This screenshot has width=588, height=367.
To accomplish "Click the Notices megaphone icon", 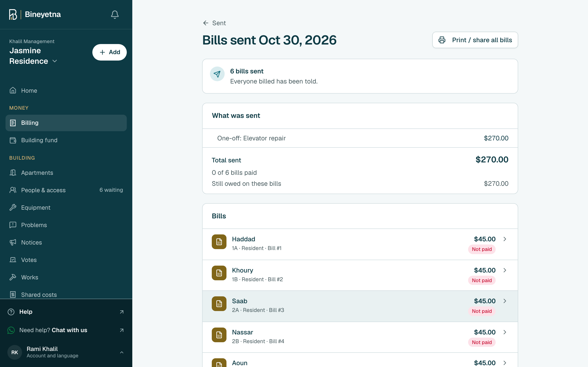I will (x=13, y=242).
